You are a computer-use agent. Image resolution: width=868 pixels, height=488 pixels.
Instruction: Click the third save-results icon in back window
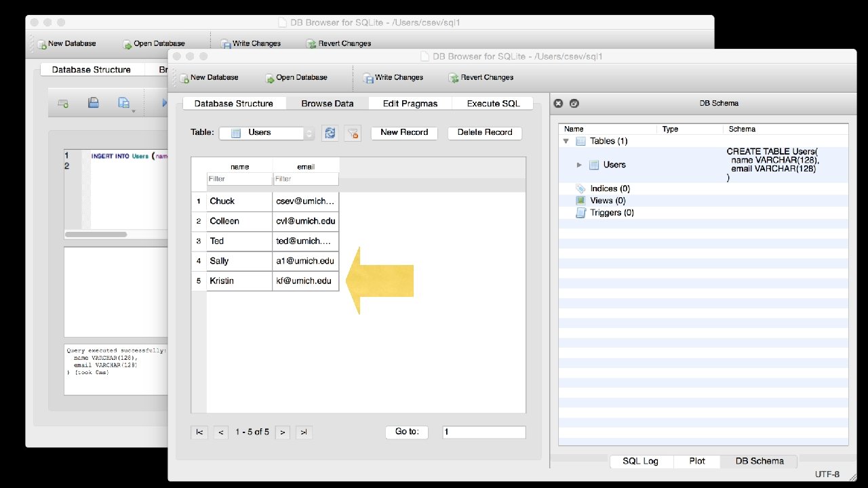[x=124, y=103]
